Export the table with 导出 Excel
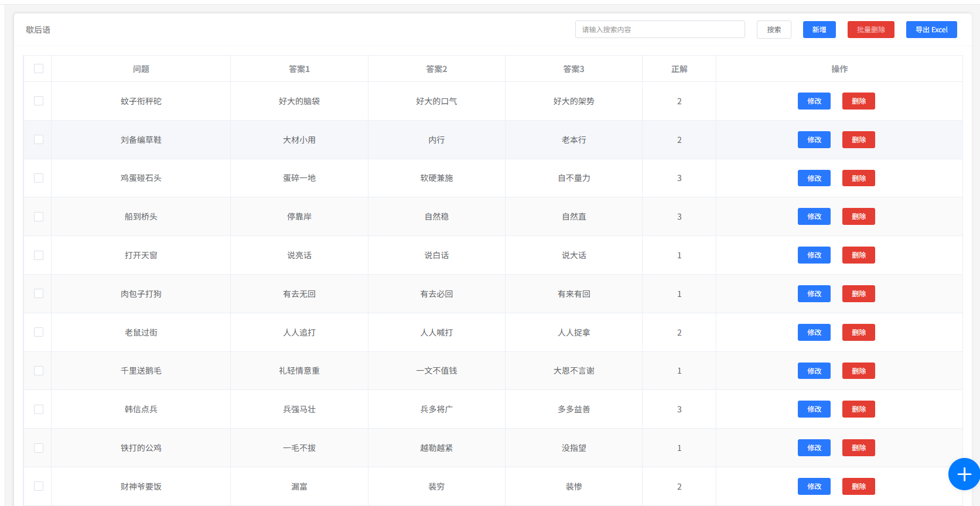The height and width of the screenshot is (506, 980). (x=931, y=29)
